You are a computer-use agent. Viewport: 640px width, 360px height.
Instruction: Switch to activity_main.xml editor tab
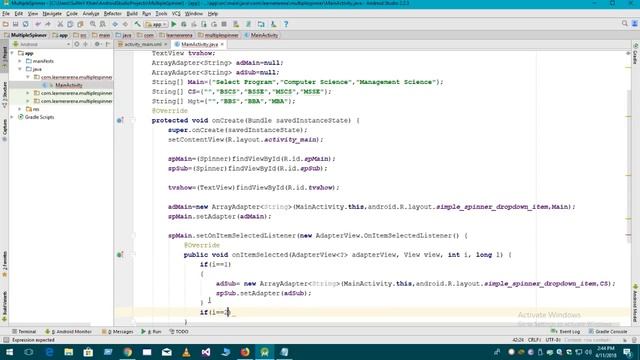pyautogui.click(x=142, y=44)
